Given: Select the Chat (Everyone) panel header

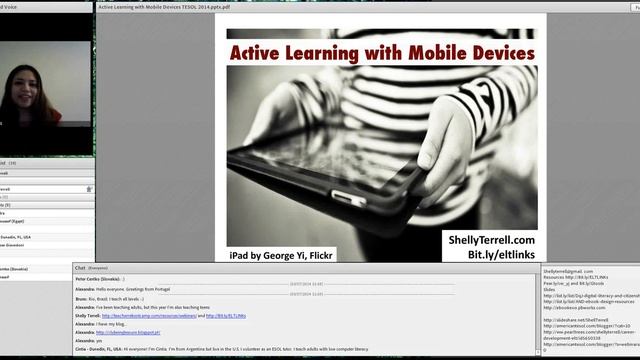Looking at the screenshot, I should [306, 268].
